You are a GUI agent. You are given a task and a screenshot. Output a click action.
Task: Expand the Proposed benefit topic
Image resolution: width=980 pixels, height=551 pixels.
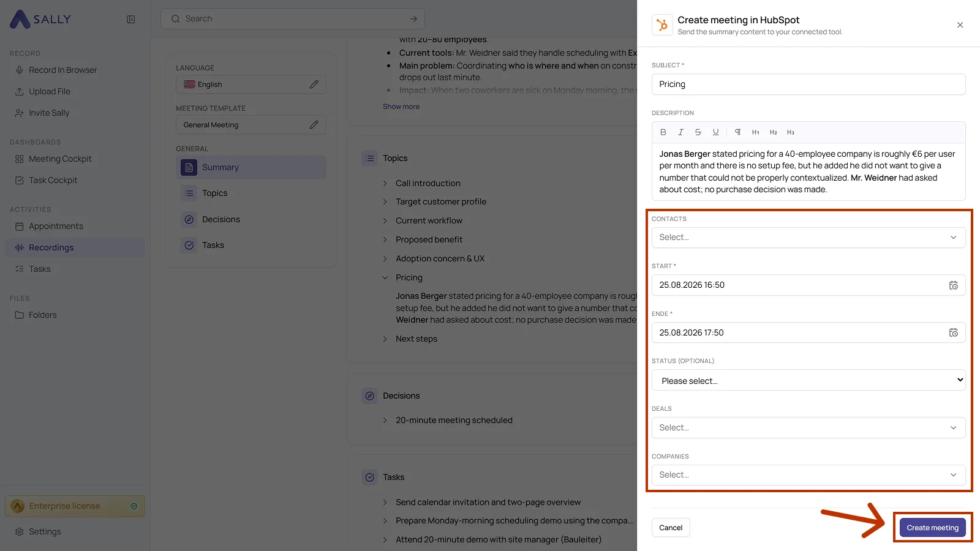click(385, 240)
